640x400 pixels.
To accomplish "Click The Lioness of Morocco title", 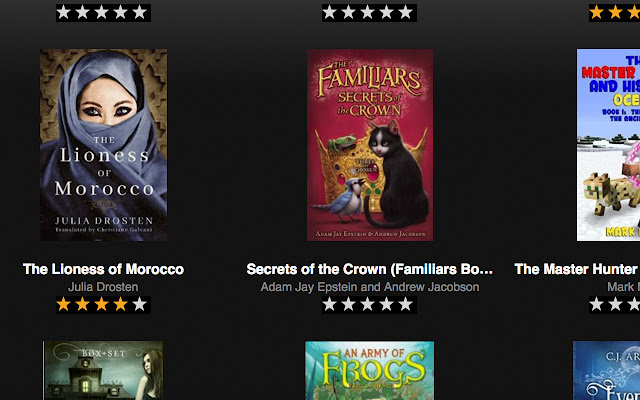I will tap(103, 269).
